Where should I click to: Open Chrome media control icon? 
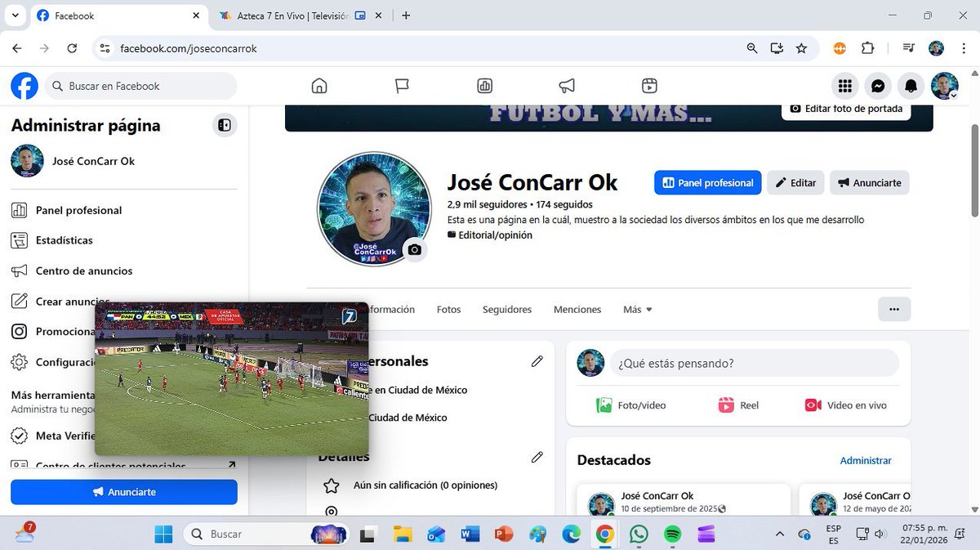[907, 48]
